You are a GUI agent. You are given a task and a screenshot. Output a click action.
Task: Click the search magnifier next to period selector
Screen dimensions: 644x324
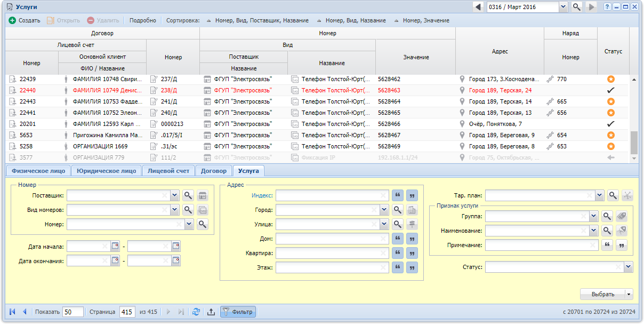pos(576,7)
